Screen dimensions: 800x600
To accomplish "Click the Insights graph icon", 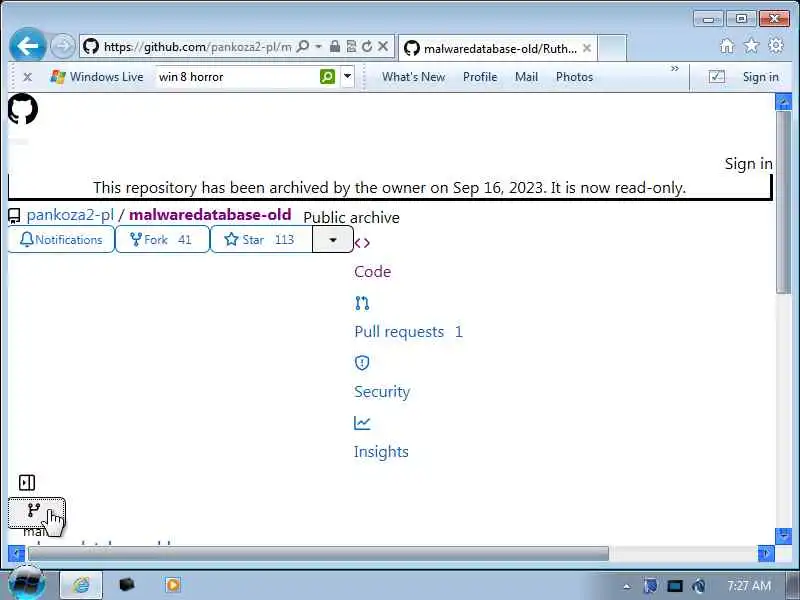I will [362, 423].
